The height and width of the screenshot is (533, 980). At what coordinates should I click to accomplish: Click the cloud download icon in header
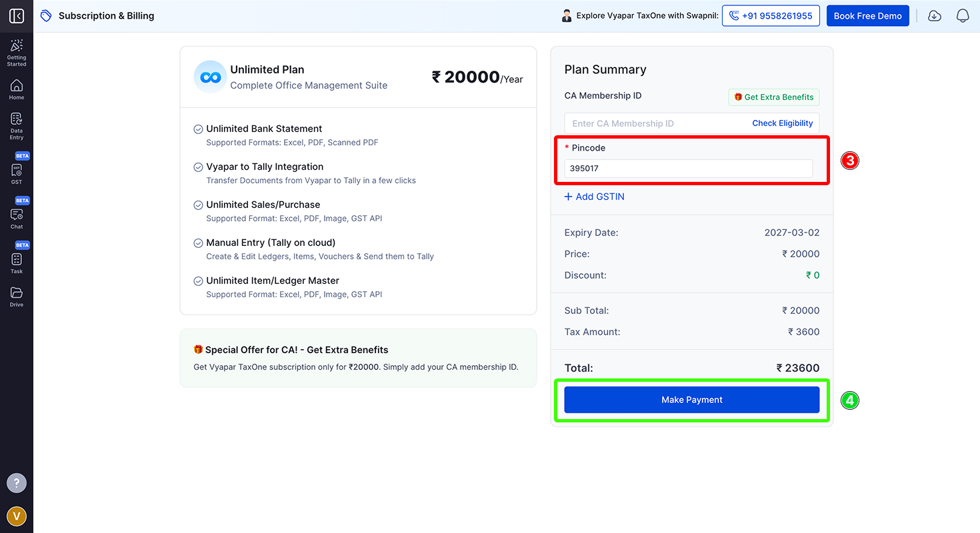[935, 16]
